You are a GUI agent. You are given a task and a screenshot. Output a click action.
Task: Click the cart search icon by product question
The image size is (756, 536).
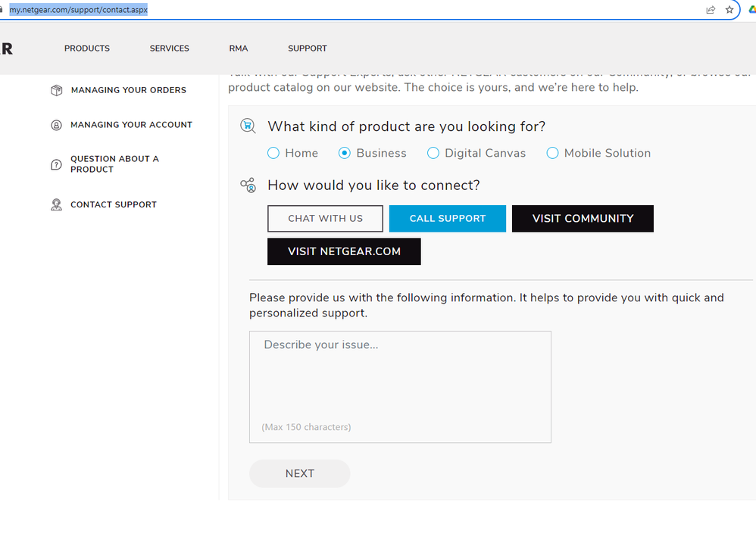pyautogui.click(x=248, y=126)
